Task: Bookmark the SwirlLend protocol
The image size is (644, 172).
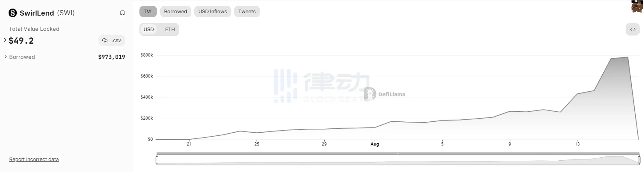Action: click(x=122, y=13)
